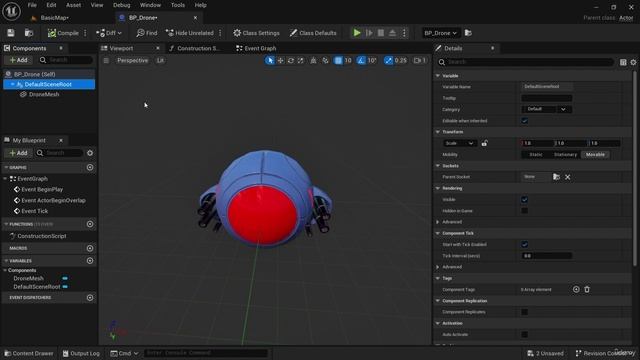Compile the BP_Drone blueprint
640x360 pixels.
coord(63,33)
